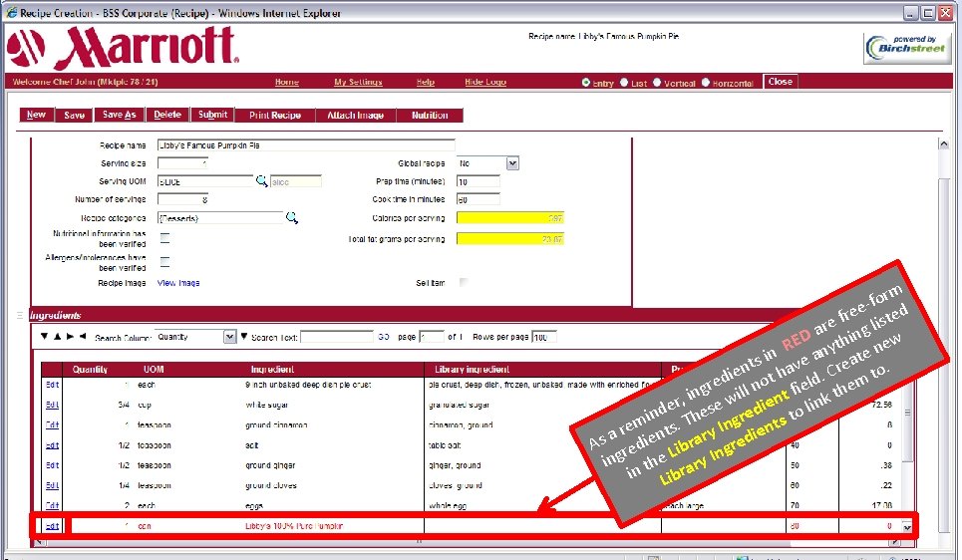Click the Cook time in minutes field
Viewport: 962px width, 560px height.
[x=478, y=199]
